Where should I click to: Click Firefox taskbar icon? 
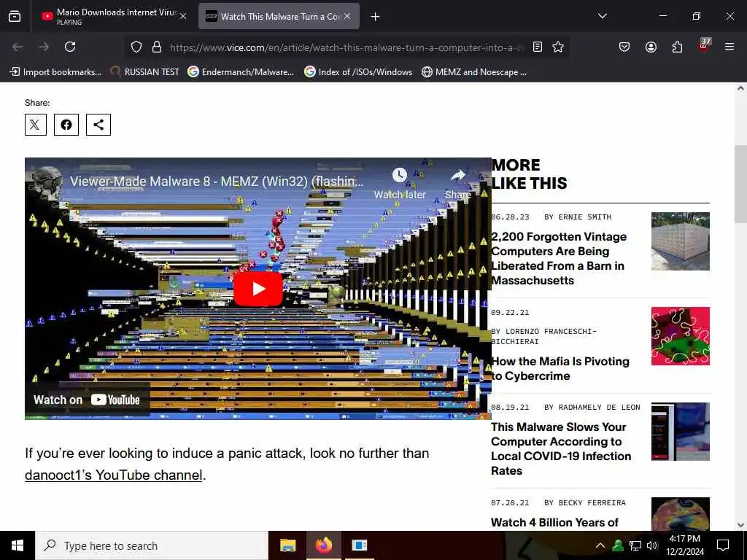point(323,545)
